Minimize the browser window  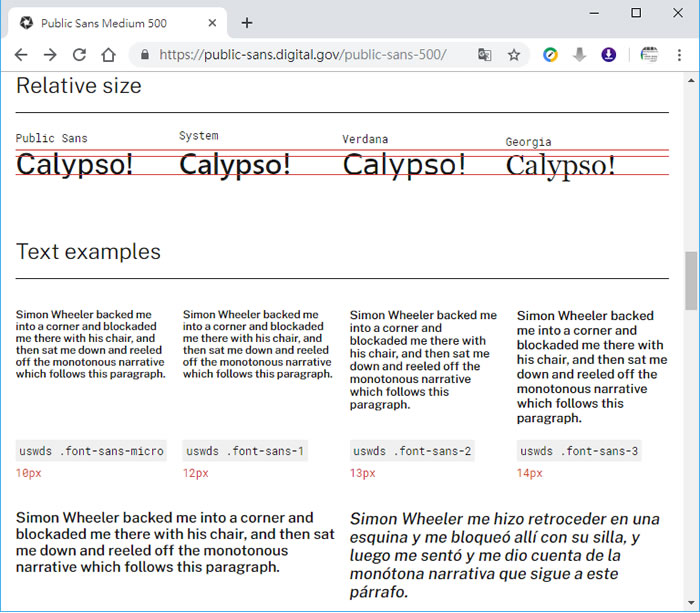point(594,13)
